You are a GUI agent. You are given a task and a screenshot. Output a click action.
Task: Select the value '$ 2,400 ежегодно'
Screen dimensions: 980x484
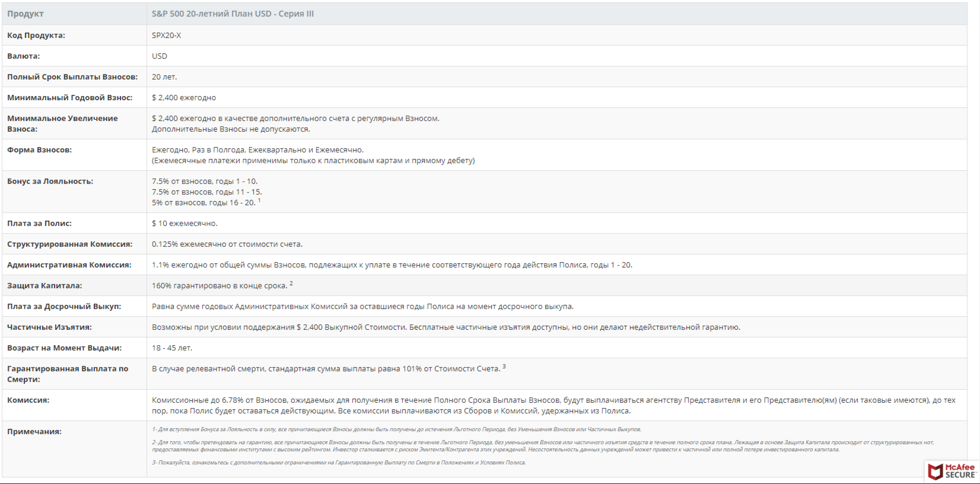click(184, 98)
